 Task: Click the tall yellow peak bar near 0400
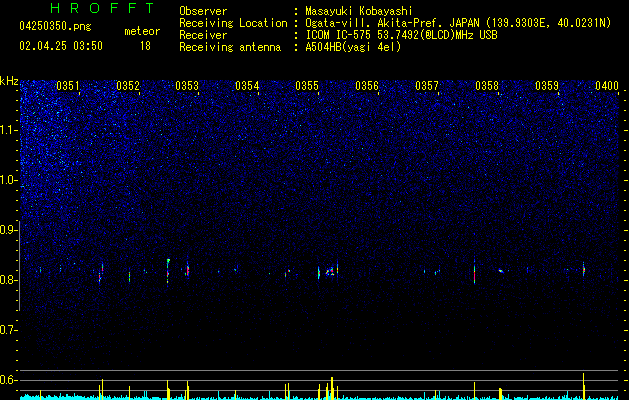coord(584,386)
